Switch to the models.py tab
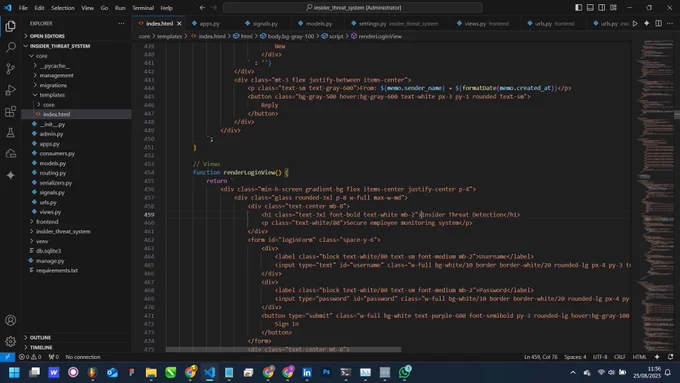Viewport: 680px width, 383px height. click(319, 23)
